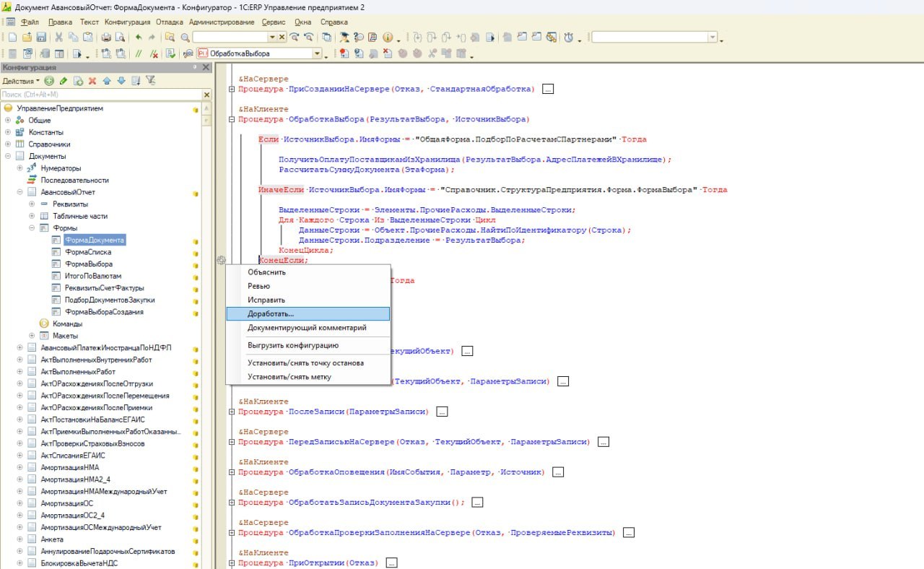The image size is (924, 569).
Task: Click the gear icon left of the context menu
Action: (221, 260)
